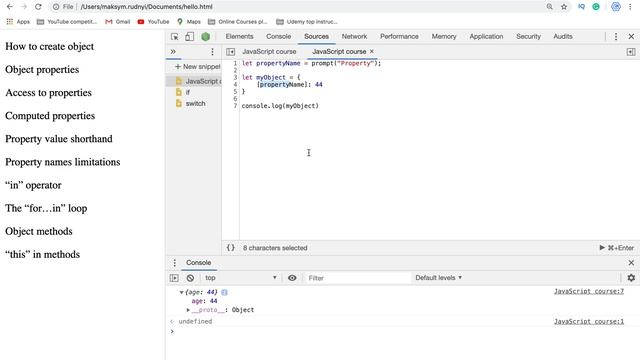Open the Online Courses bookmark folder
The image size is (640, 360).
(238, 22)
